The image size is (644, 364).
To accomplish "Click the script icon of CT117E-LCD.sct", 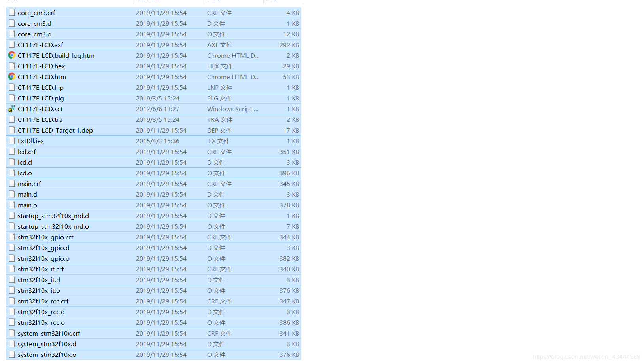I will pyautogui.click(x=12, y=109).
